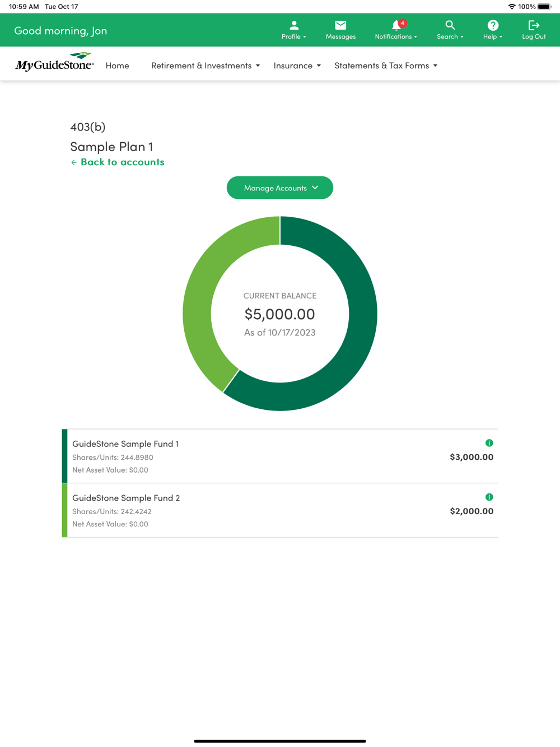
Task: Click the Good morning, Jon greeting
Action: (60, 30)
